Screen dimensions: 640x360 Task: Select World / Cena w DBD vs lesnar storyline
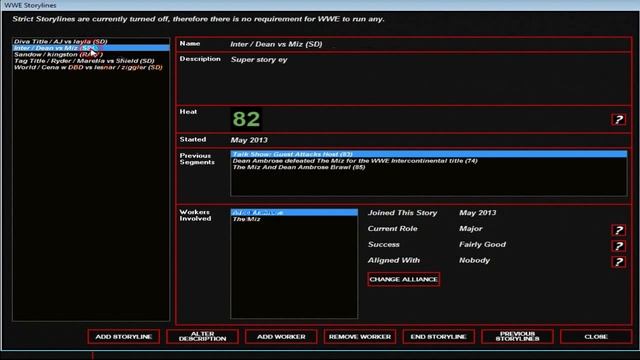click(x=91, y=67)
